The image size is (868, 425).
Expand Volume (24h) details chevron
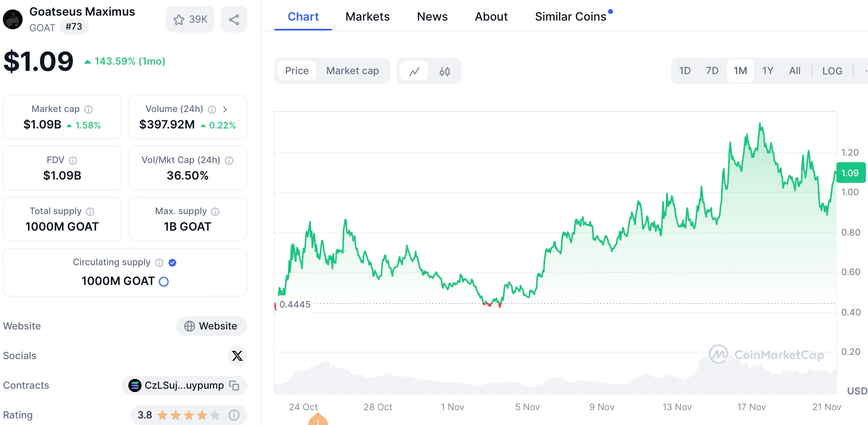(225, 110)
